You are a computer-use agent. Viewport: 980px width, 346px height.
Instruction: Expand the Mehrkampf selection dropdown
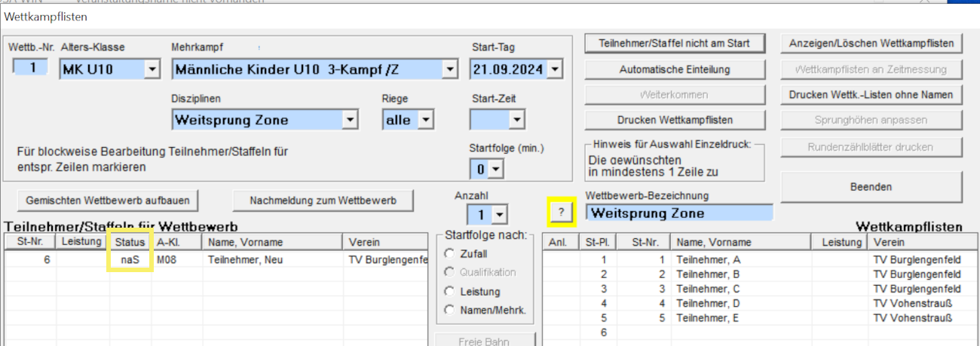(449, 70)
